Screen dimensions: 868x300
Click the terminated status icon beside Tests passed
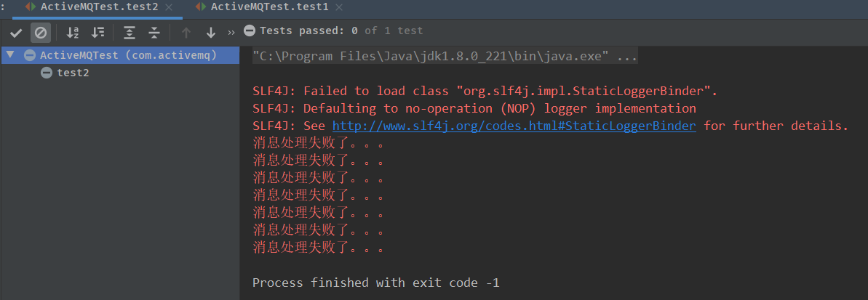pyautogui.click(x=250, y=31)
